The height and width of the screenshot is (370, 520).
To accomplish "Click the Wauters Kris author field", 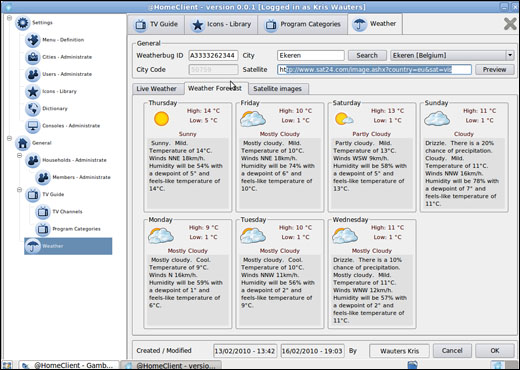I will 399,351.
